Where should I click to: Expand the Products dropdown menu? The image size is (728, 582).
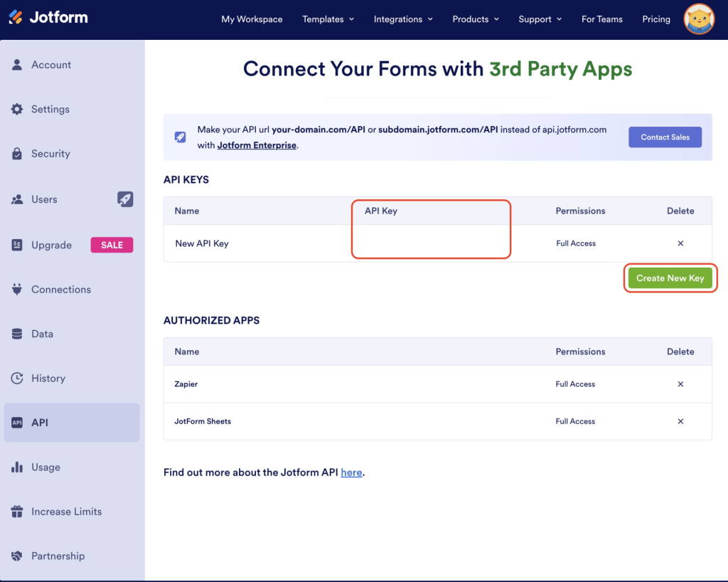tap(476, 19)
